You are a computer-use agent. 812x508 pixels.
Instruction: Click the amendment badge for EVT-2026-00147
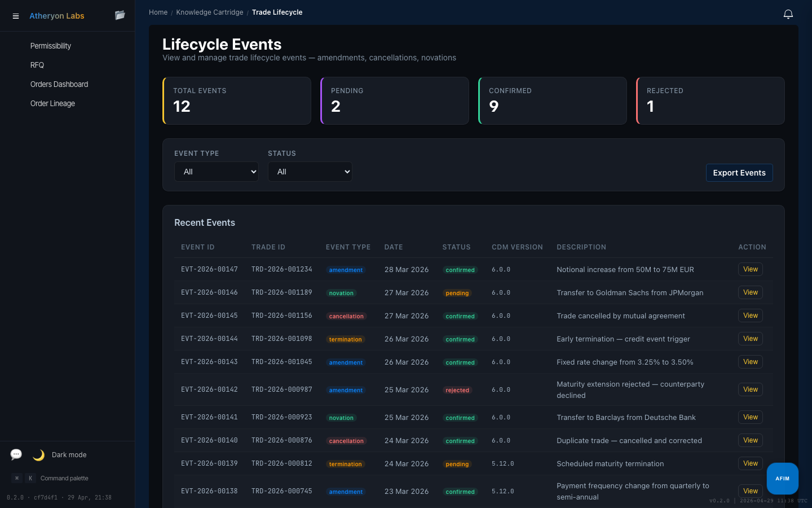click(x=346, y=270)
